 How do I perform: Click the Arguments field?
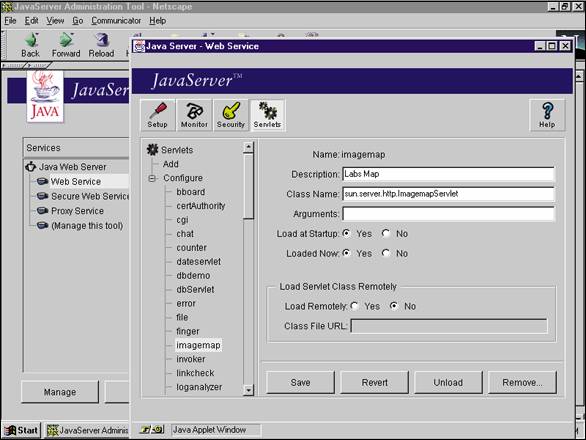(x=448, y=213)
